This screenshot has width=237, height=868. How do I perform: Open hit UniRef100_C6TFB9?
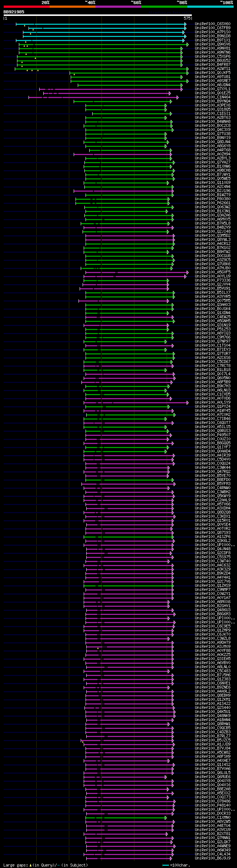point(213,28)
